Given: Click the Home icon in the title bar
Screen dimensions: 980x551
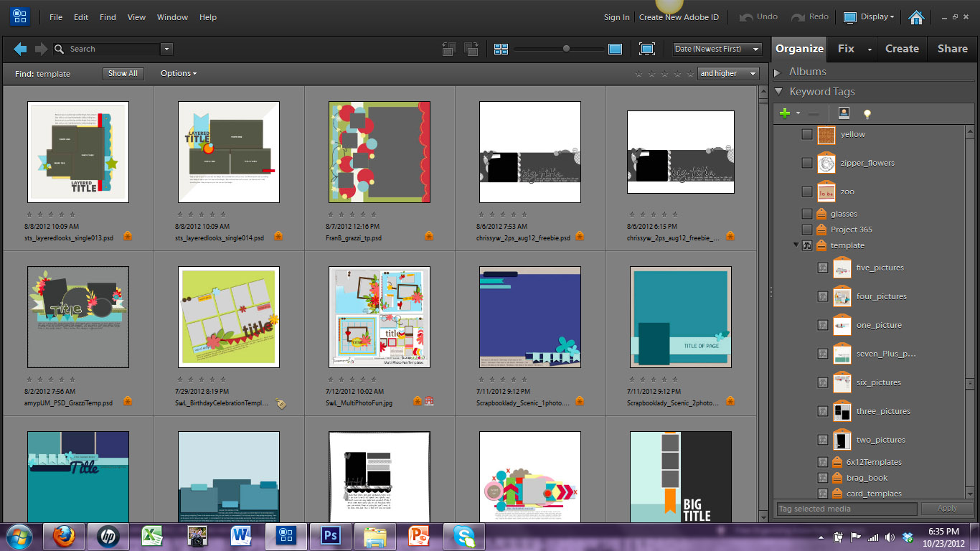Looking at the screenshot, I should point(915,17).
